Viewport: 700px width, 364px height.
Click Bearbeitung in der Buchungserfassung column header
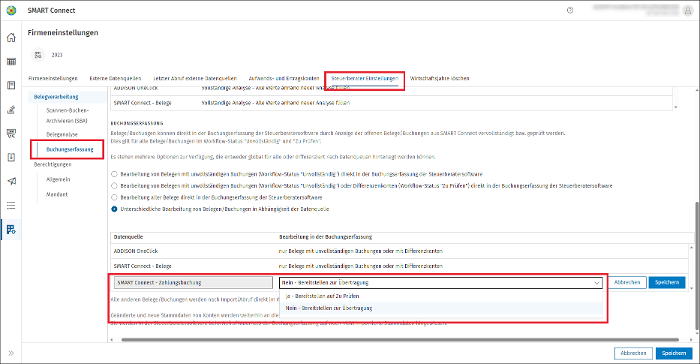(325, 237)
